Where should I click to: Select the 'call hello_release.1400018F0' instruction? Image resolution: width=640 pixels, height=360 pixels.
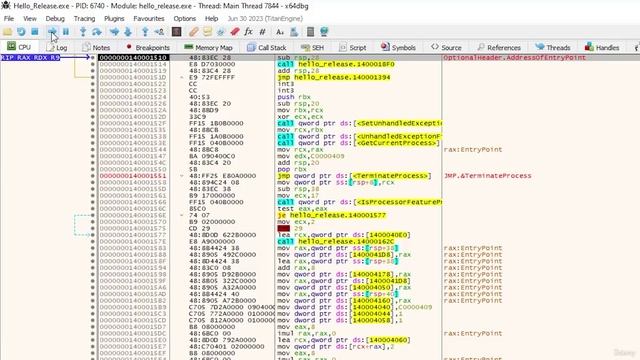pyautogui.click(x=336, y=64)
